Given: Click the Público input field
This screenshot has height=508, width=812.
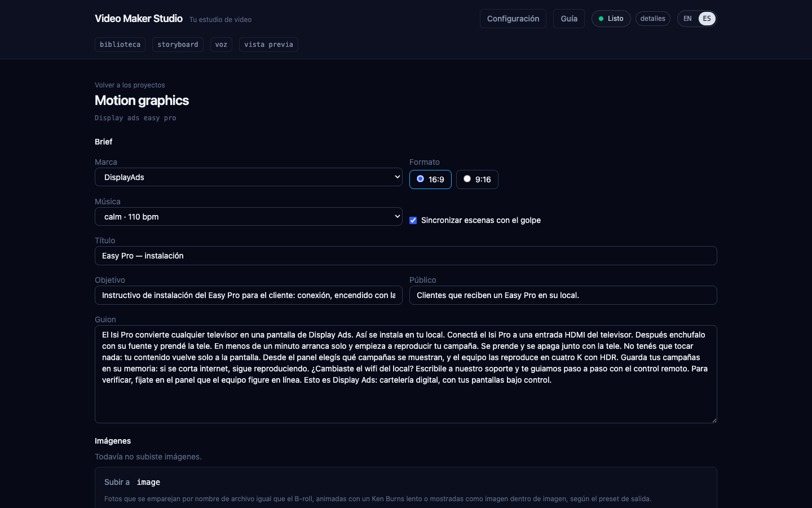Looking at the screenshot, I should (x=563, y=295).
